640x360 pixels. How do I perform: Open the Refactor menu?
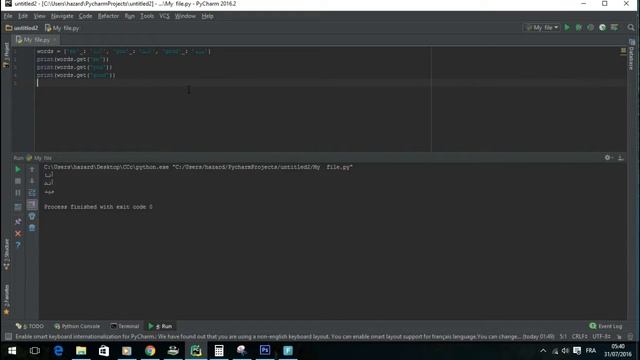108,16
